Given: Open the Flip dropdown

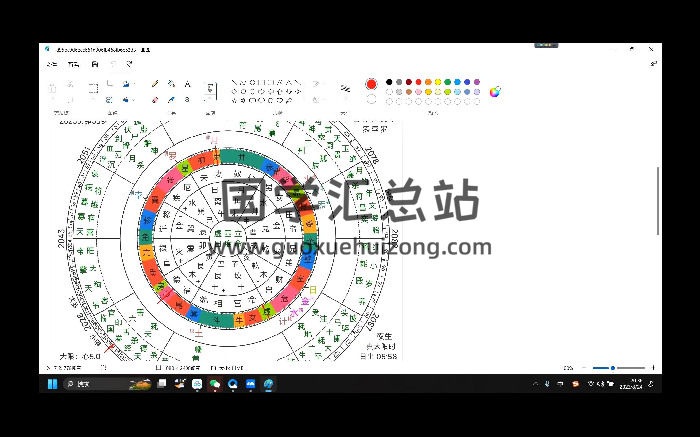Looking at the screenshot, I should [128, 100].
